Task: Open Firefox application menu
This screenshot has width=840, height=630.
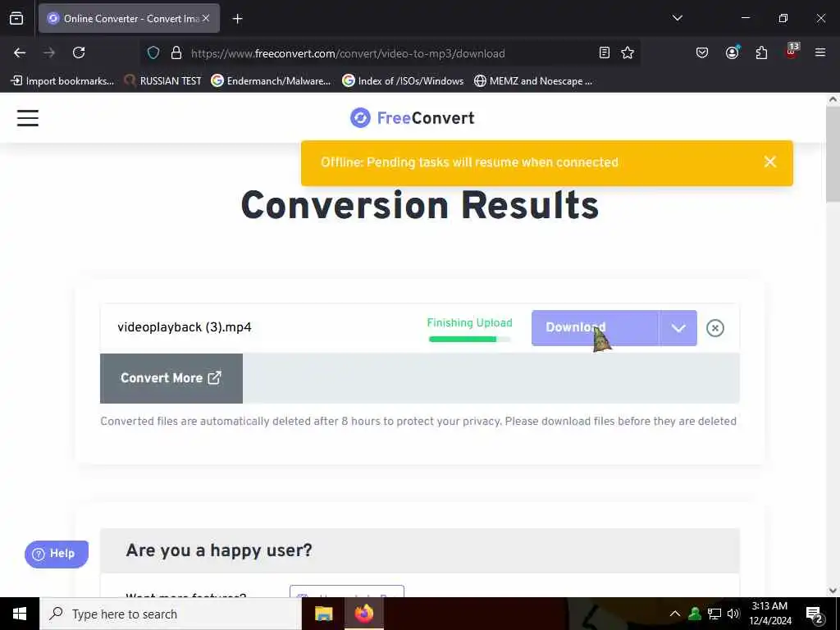Action: (x=819, y=52)
